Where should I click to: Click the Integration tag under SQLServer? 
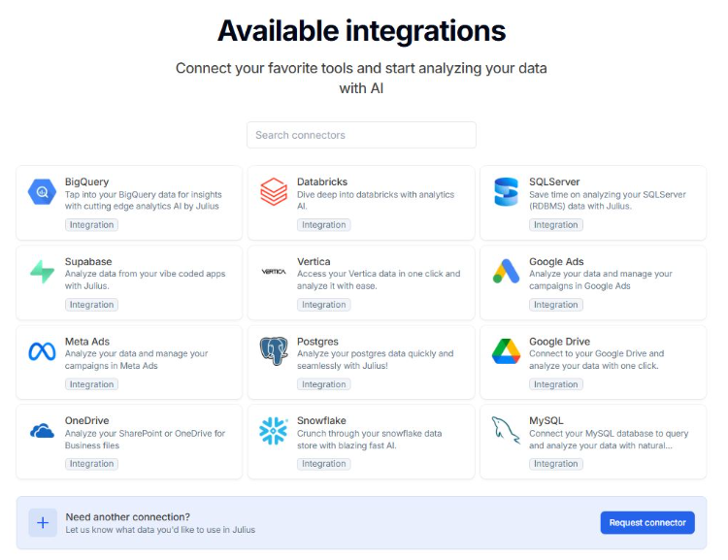[x=556, y=225]
